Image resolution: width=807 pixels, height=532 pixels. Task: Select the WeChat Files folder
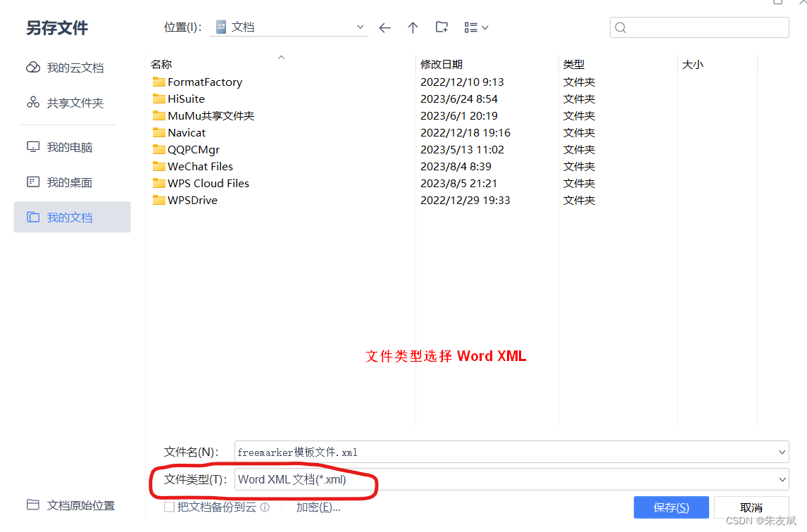pos(199,166)
